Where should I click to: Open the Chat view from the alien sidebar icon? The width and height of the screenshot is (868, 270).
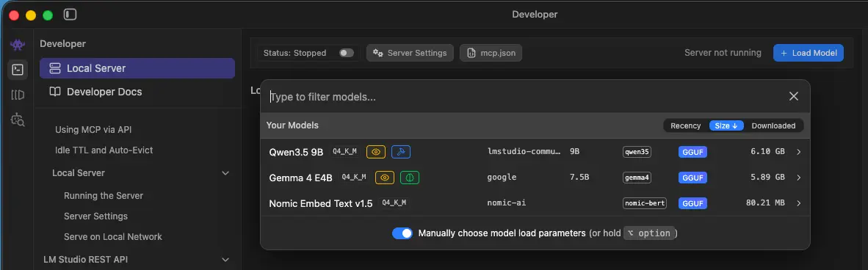(18, 45)
